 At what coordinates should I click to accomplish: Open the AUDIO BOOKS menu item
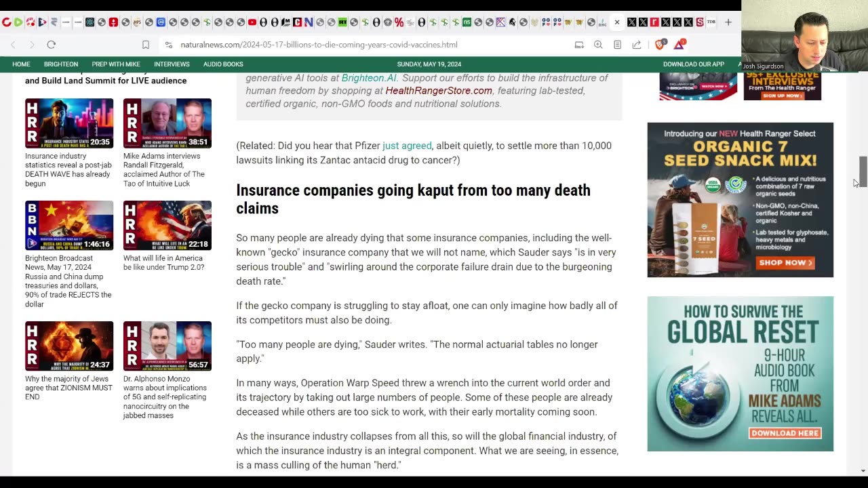tap(223, 64)
